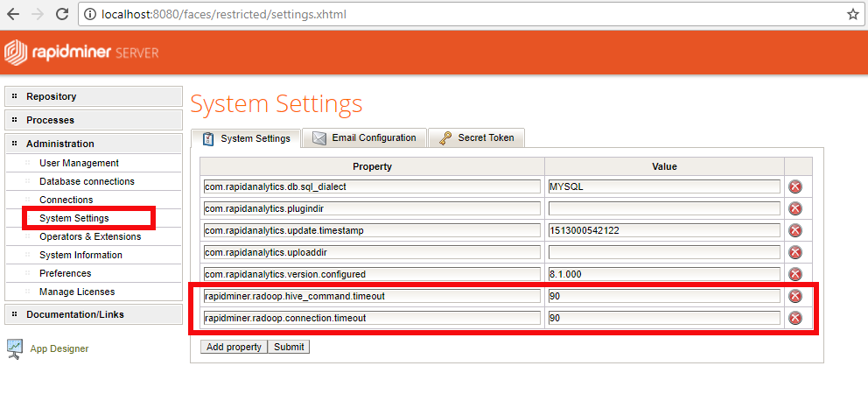
Task: Edit the com.rapidanalytics.db.sql_dialect property name
Action: coord(372,186)
